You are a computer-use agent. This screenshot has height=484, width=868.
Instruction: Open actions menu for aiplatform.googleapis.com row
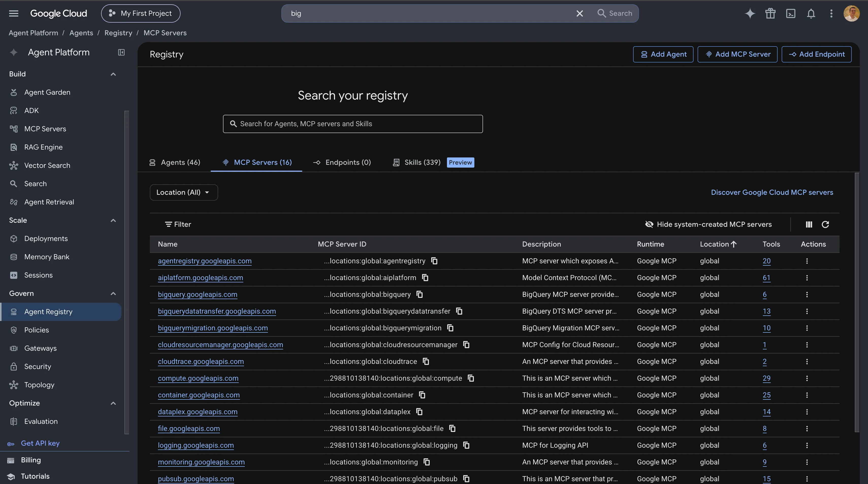click(807, 278)
